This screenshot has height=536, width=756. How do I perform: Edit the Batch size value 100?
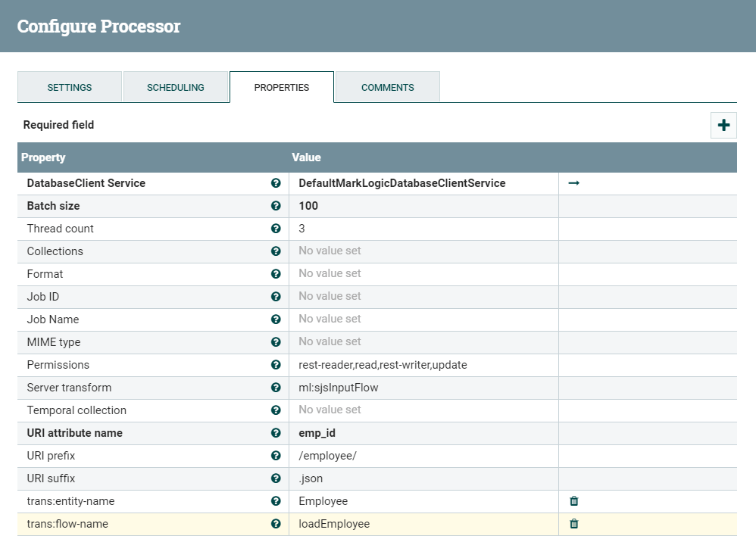[379, 205]
